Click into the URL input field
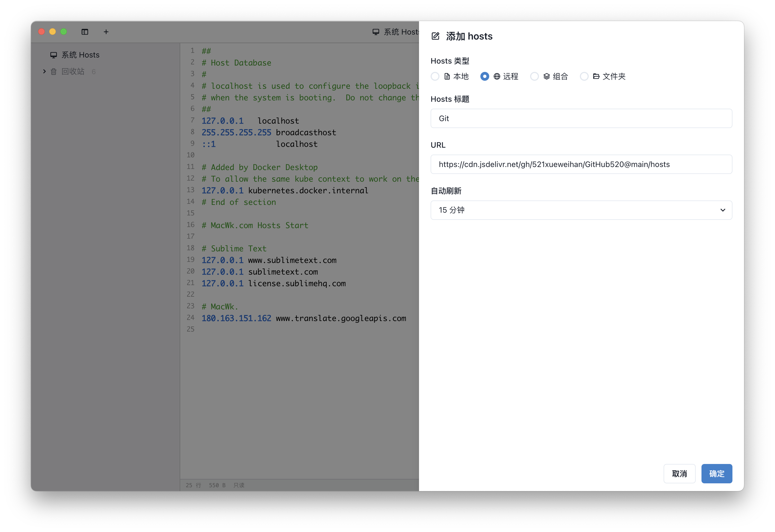This screenshot has width=775, height=532. click(581, 165)
